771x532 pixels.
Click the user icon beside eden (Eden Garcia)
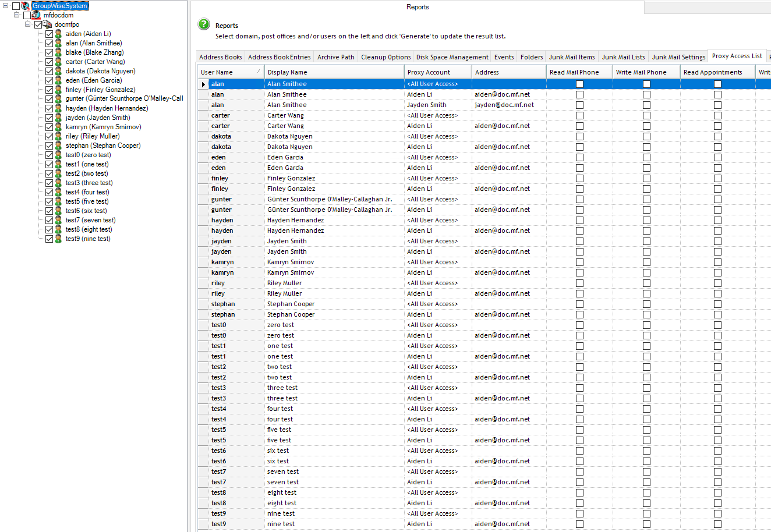click(58, 80)
